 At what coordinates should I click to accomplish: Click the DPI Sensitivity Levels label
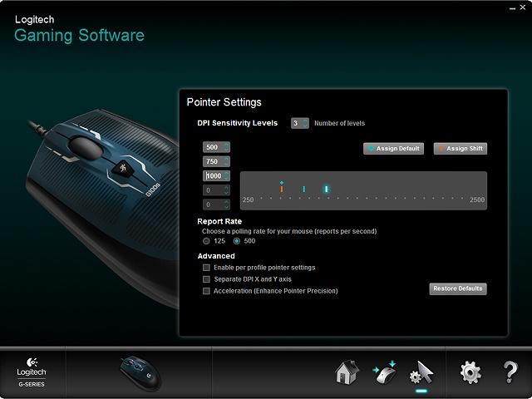pos(237,123)
